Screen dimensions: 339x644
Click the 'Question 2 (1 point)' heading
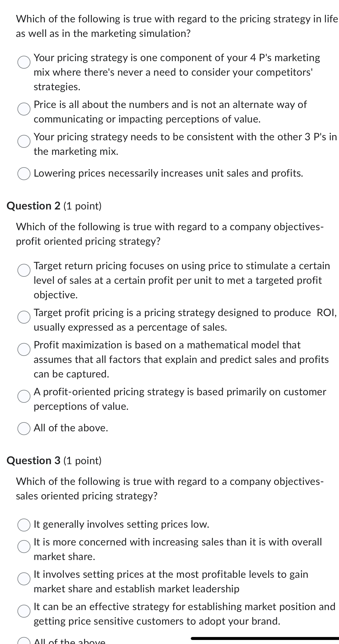tap(54, 206)
